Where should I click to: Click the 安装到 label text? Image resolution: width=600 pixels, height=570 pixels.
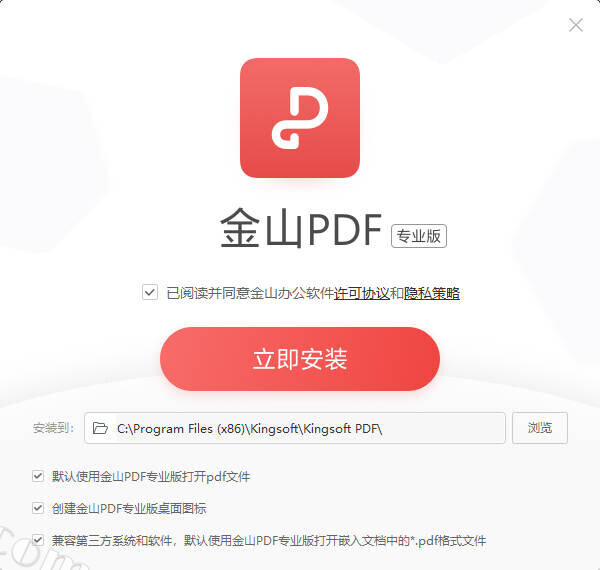[x=54, y=428]
